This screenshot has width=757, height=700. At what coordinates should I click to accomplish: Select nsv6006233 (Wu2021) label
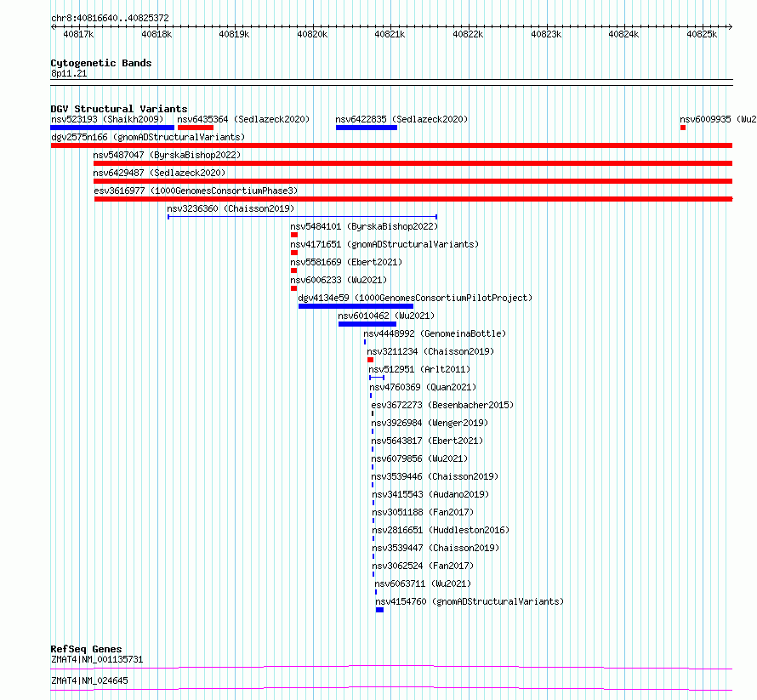pyautogui.click(x=339, y=280)
